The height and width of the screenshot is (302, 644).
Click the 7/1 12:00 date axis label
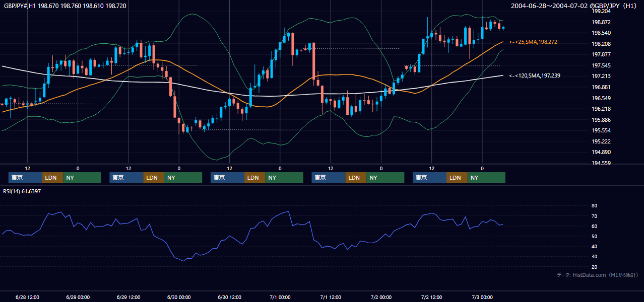click(331, 297)
